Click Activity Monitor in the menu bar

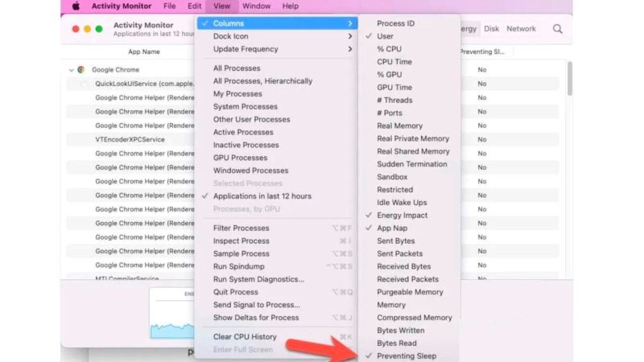(x=122, y=6)
